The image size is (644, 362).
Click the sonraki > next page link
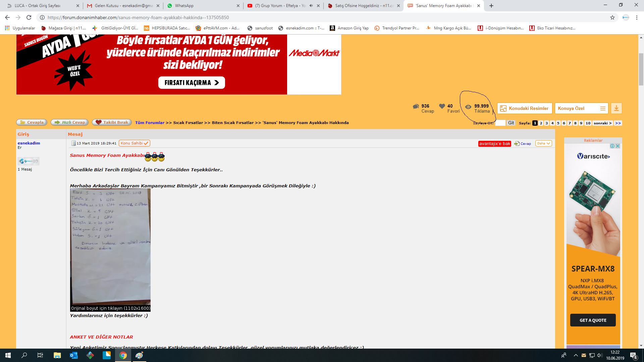click(602, 123)
